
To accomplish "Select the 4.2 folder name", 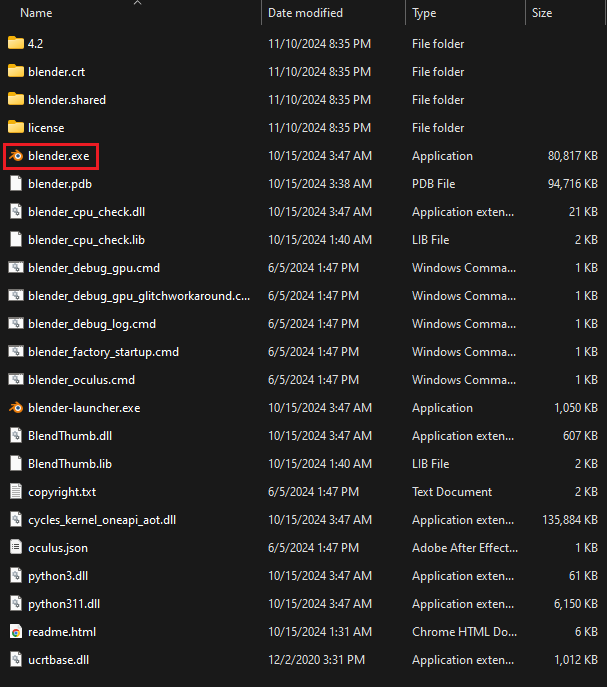I will click(35, 44).
